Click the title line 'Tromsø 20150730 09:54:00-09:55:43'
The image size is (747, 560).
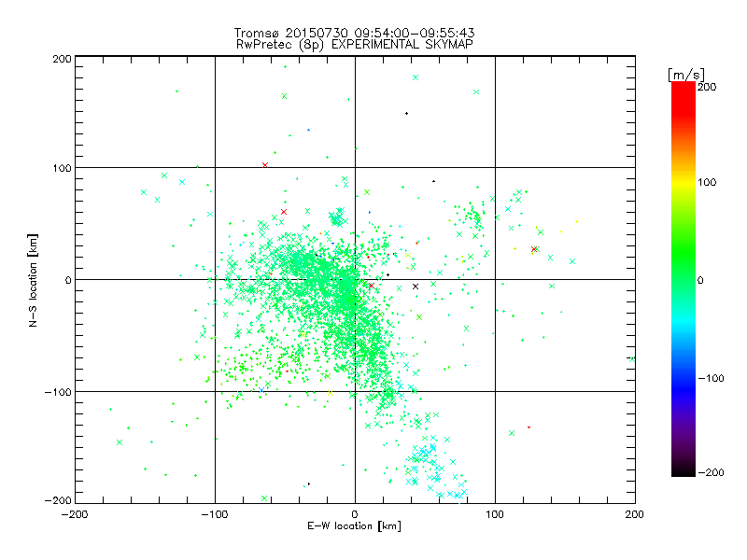tap(354, 33)
